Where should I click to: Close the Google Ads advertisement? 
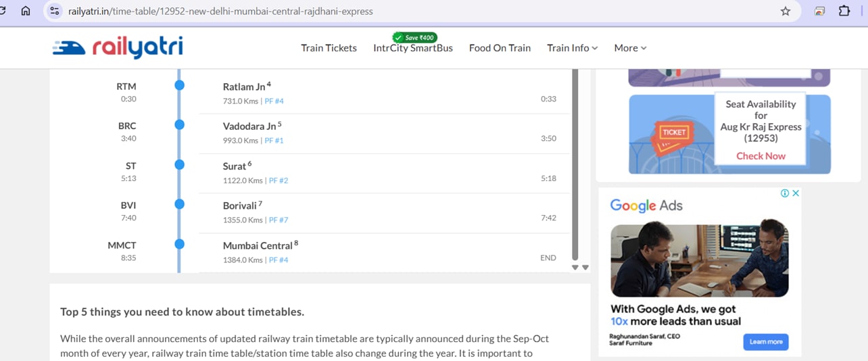pyautogui.click(x=796, y=193)
